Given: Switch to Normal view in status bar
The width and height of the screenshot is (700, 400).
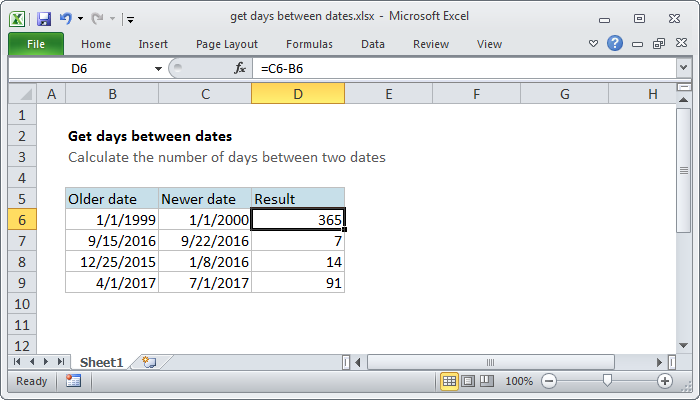Looking at the screenshot, I should 450,381.
